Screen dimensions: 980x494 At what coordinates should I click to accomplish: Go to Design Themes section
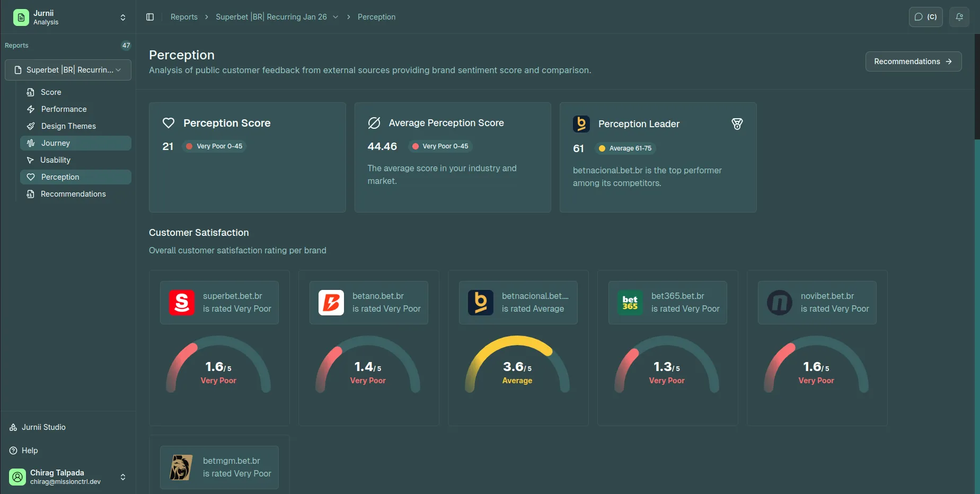(x=68, y=126)
